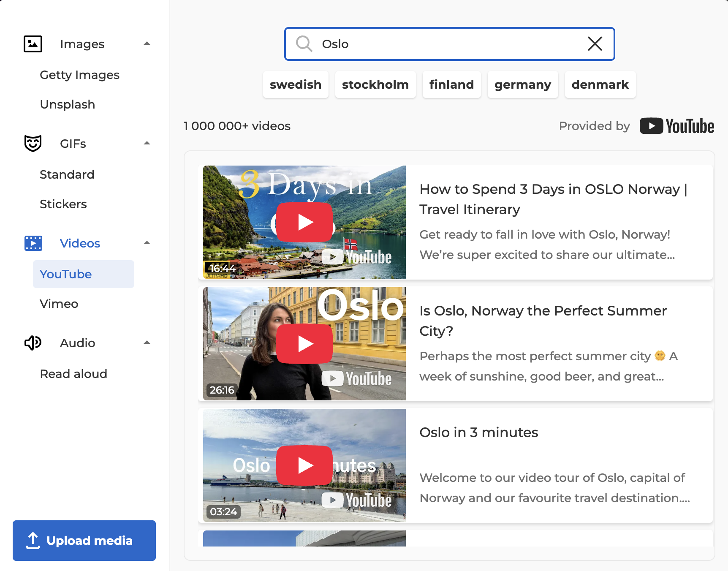Viewport: 728px width, 571px height.
Task: Click the GIFs section label
Action: [73, 144]
